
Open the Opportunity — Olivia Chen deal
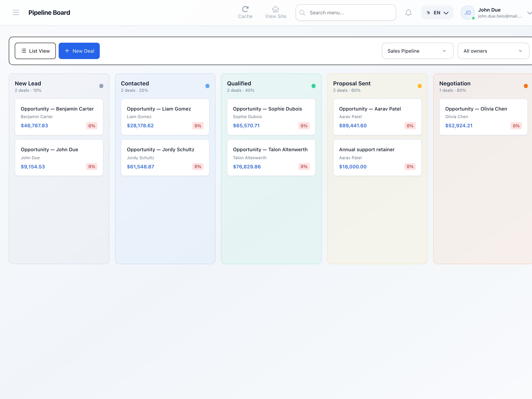coord(483,117)
